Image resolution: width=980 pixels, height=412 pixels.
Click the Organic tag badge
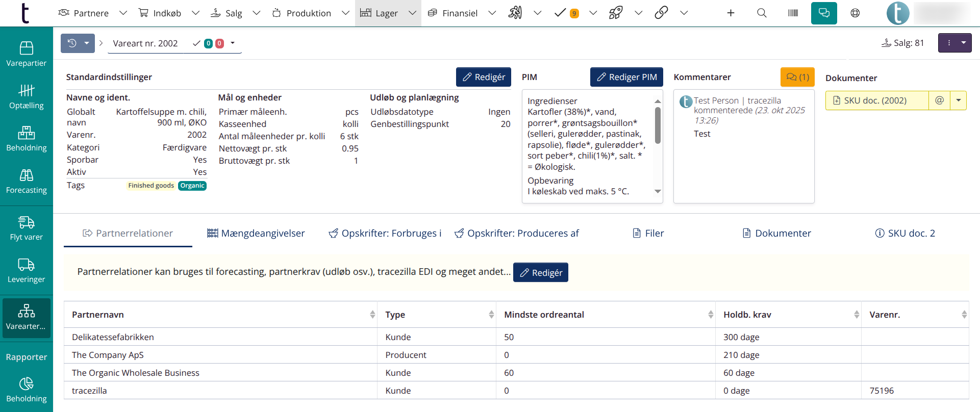pyautogui.click(x=192, y=186)
